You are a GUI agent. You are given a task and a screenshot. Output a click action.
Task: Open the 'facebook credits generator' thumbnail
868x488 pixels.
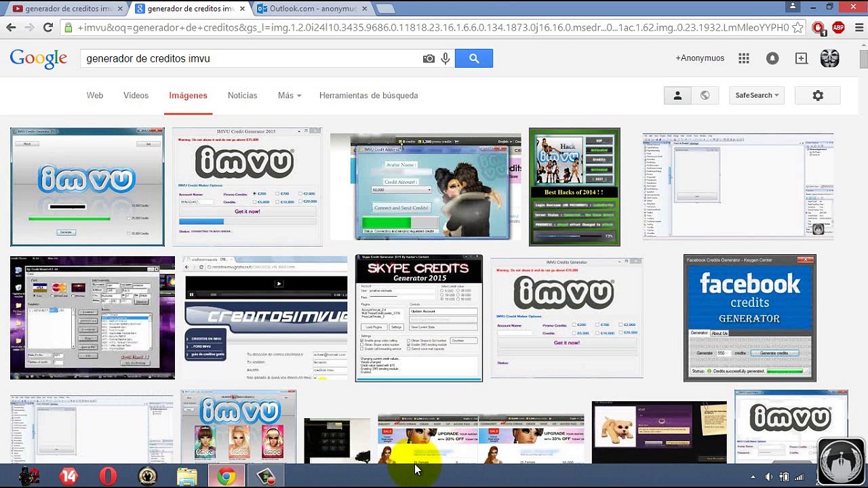pyautogui.click(x=749, y=318)
